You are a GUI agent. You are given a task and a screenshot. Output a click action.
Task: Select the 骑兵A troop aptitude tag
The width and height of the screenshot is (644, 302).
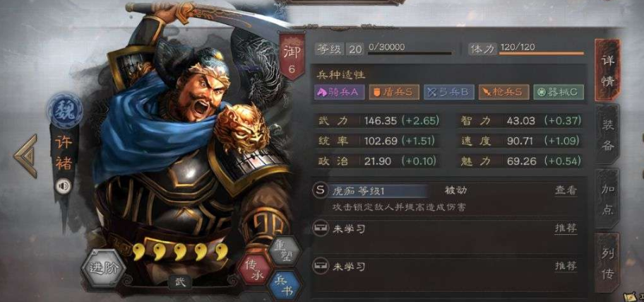339,92
